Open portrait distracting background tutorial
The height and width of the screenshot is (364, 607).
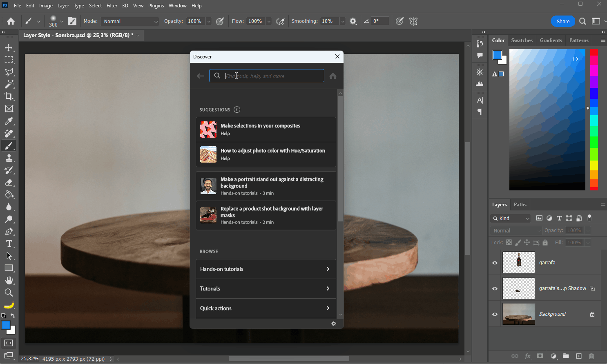click(266, 186)
